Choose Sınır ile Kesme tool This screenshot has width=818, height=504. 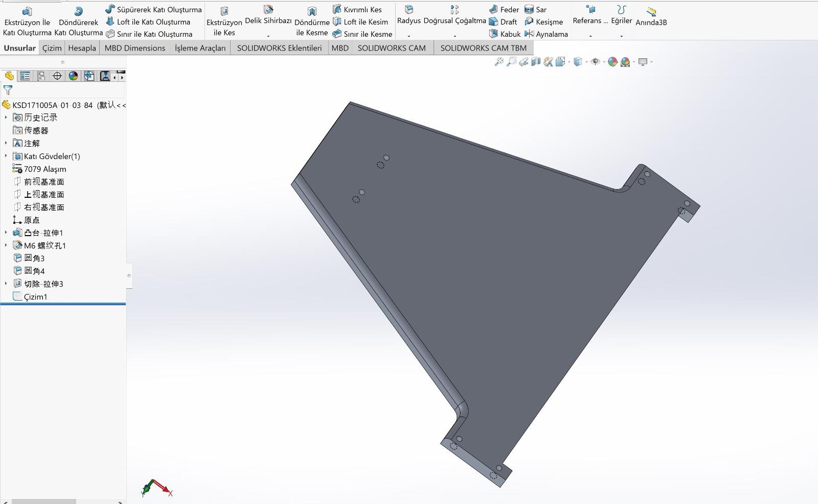point(362,34)
